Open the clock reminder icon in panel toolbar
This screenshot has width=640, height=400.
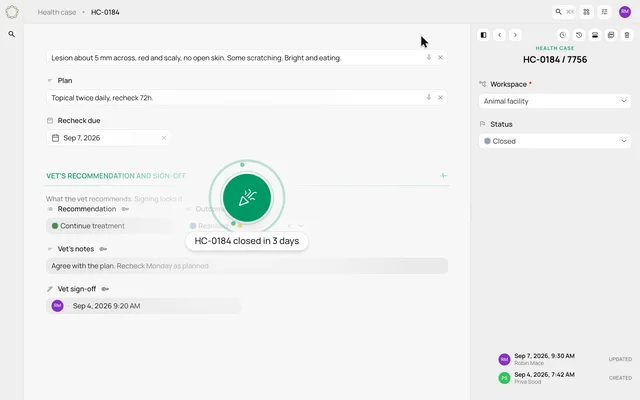[x=563, y=35]
